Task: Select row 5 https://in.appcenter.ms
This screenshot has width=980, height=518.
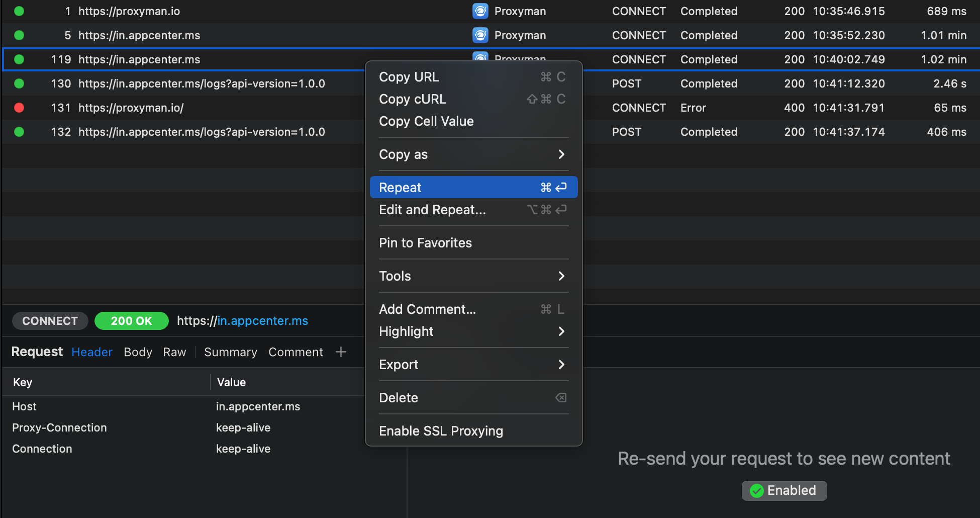Action: [490, 35]
